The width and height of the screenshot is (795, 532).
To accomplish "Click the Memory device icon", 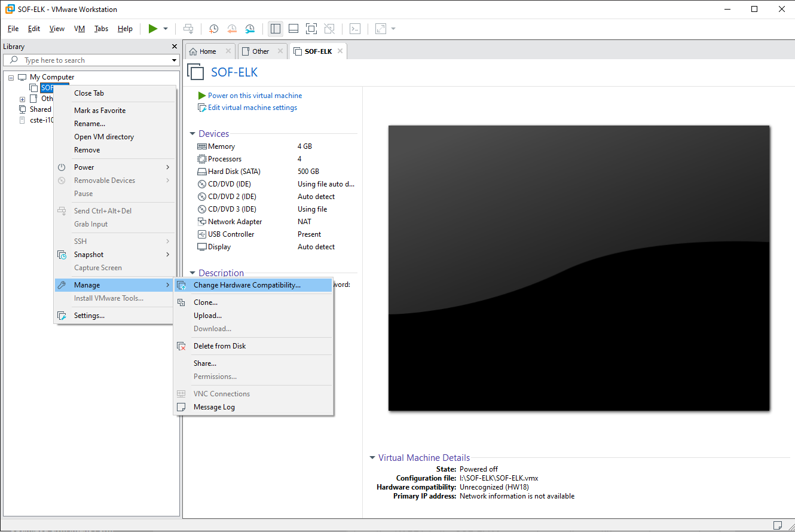I will click(x=201, y=146).
